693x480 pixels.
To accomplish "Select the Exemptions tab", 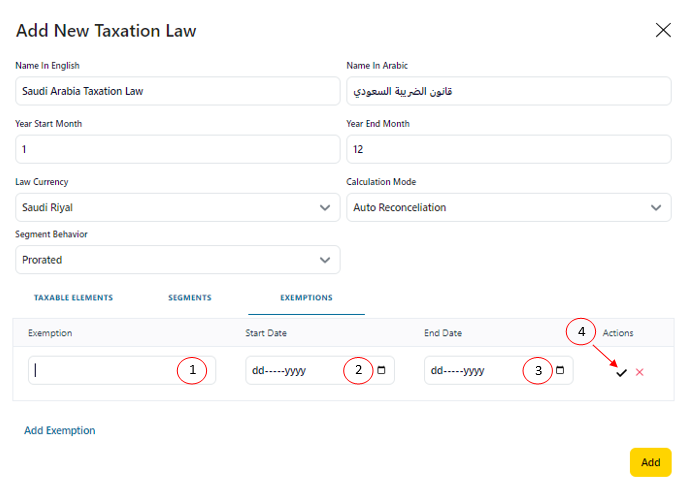I will [306, 297].
